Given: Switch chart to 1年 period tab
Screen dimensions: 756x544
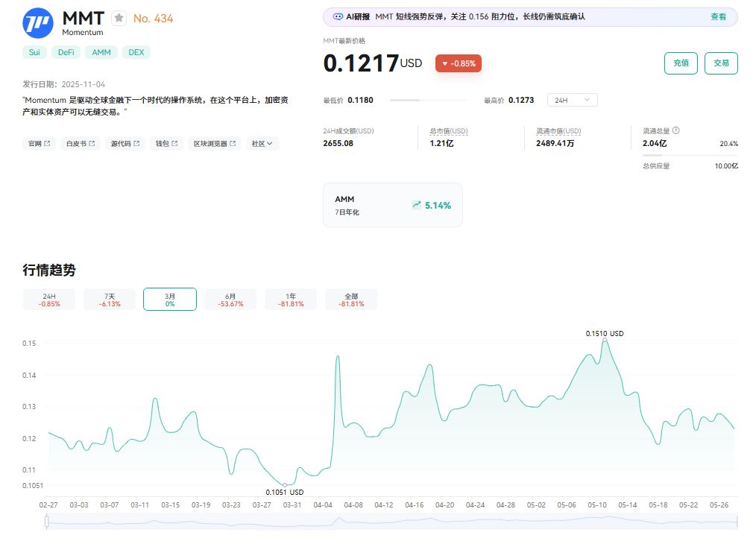Looking at the screenshot, I should click(x=291, y=300).
